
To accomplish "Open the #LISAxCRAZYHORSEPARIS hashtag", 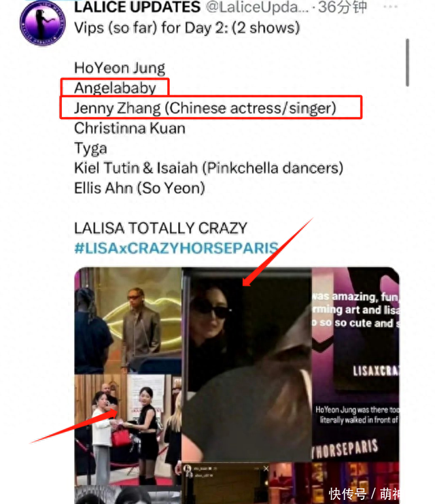I will 176,248.
